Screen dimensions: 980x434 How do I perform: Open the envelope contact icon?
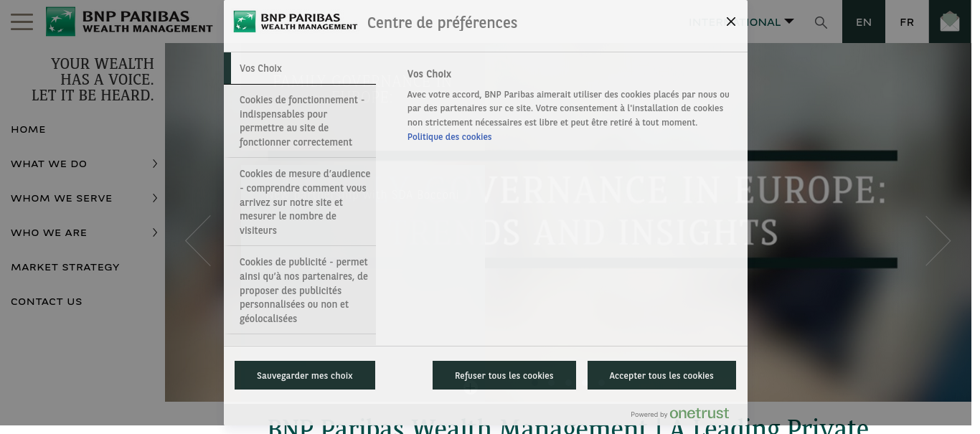[949, 22]
